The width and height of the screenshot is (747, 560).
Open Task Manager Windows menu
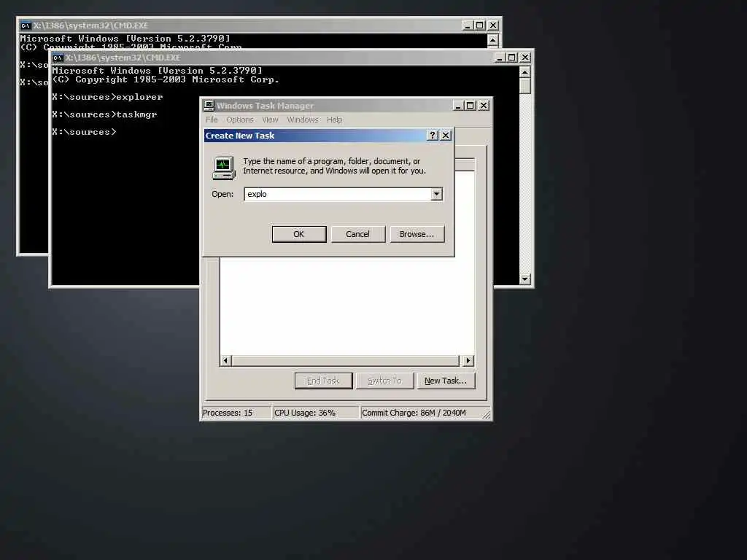303,120
